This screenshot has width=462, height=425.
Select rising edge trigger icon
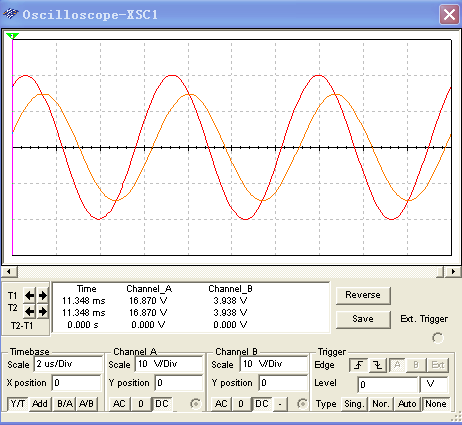(x=359, y=365)
